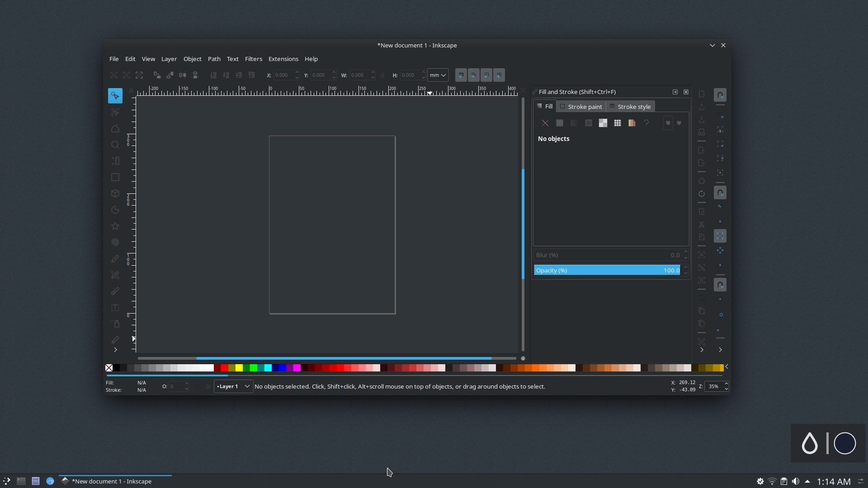Viewport: 868px width, 488px height.
Task: Expand commands bar overflow chevron
Action: click(702, 350)
